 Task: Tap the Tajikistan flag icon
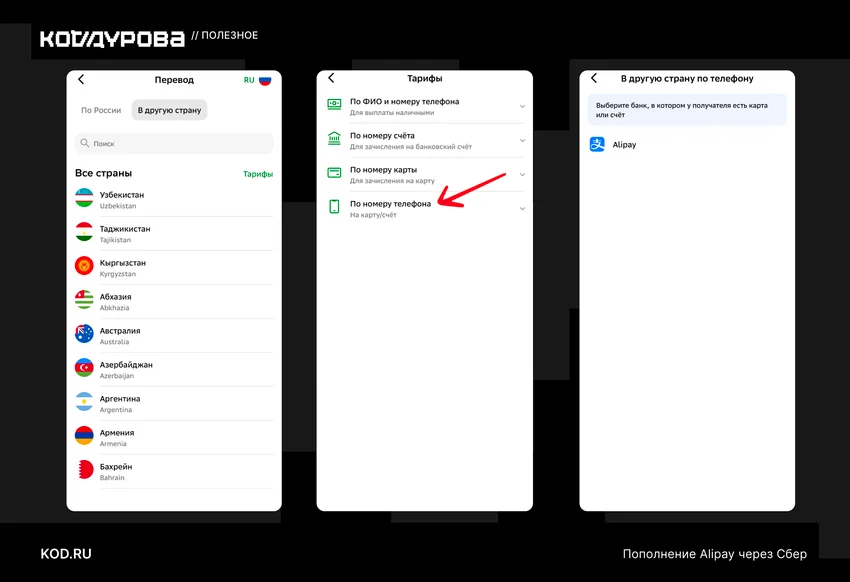84,232
